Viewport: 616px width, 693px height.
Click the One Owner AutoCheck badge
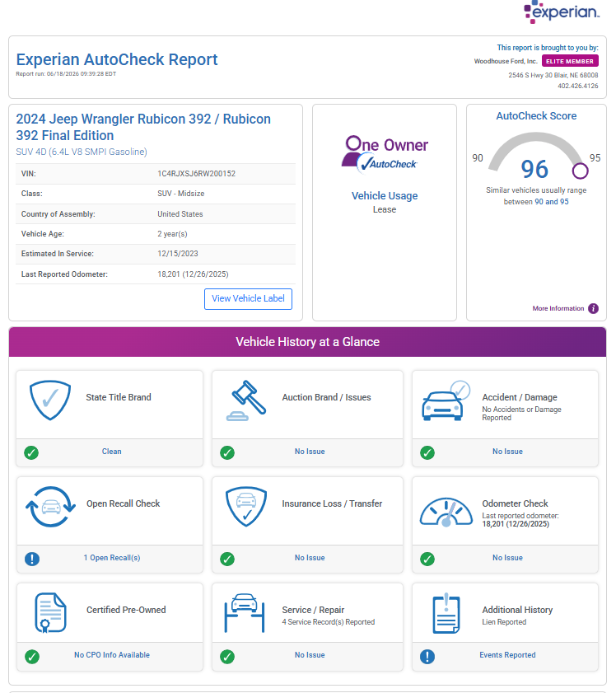tap(385, 154)
